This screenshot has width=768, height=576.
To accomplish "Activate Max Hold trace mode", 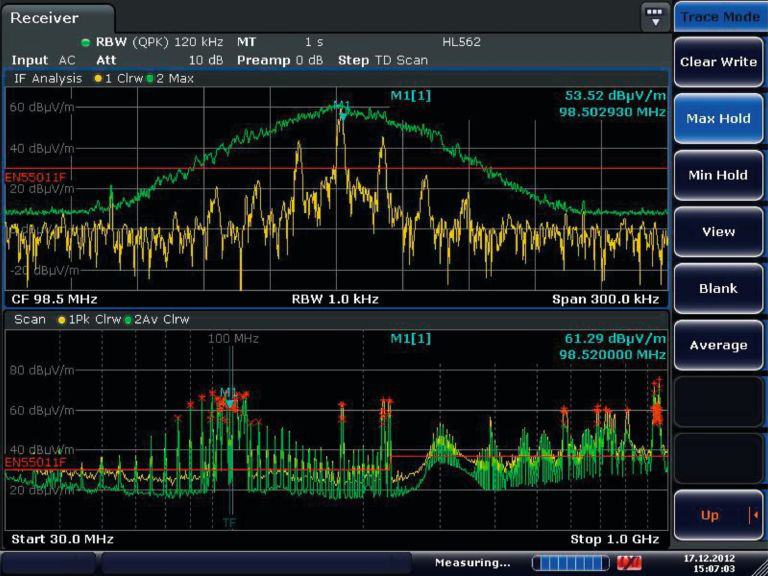I will [x=718, y=118].
